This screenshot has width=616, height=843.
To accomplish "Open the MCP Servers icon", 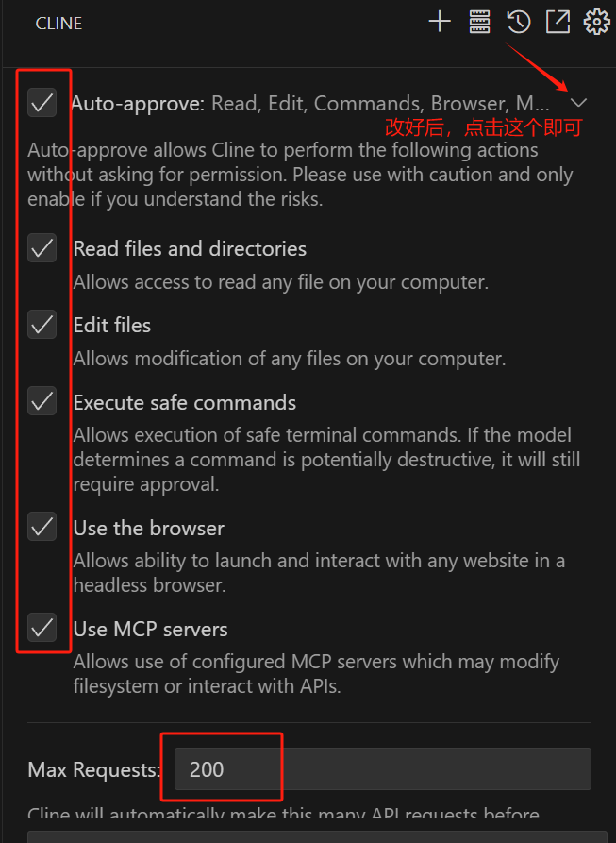I will coord(479,22).
